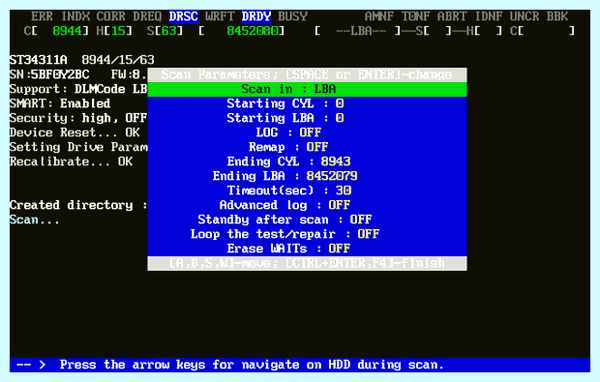Select the Timeout(sec) 30 row
This screenshot has width=600, height=382.
pyautogui.click(x=307, y=191)
